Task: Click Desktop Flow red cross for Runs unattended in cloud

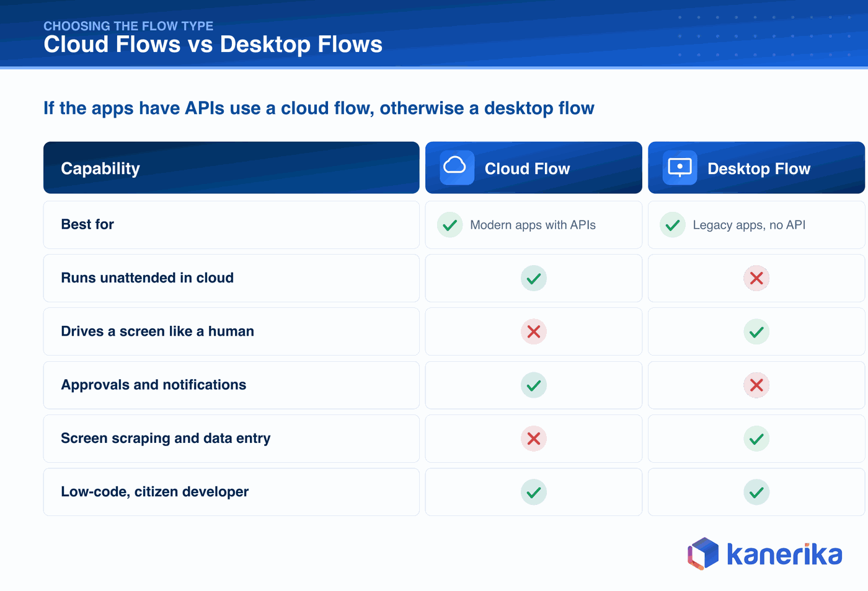Action: [x=756, y=278]
